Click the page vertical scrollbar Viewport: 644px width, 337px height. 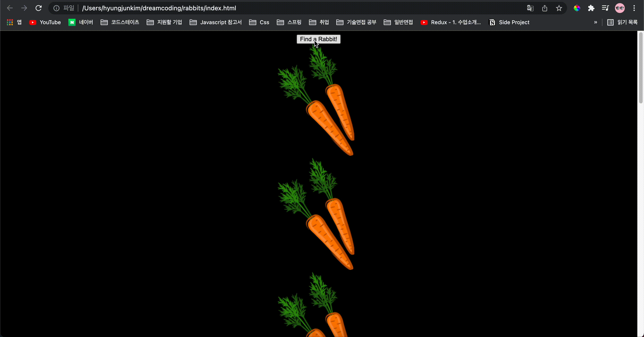(641, 68)
